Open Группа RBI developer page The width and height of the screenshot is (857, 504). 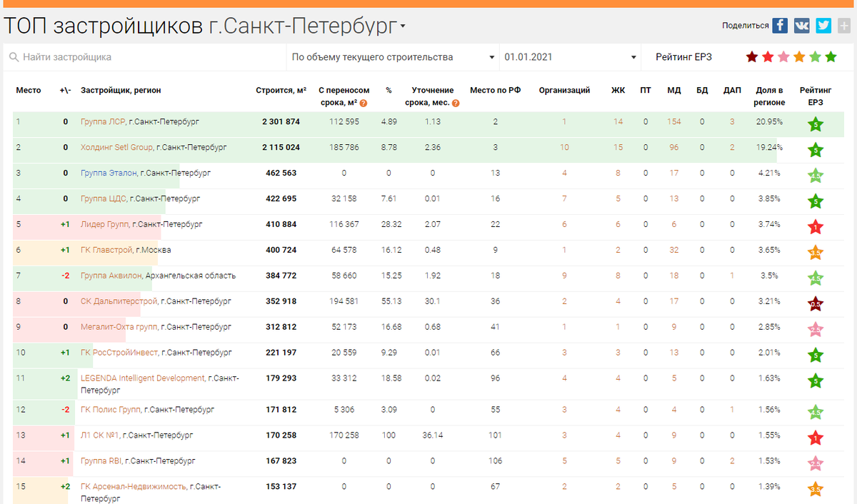(101, 462)
